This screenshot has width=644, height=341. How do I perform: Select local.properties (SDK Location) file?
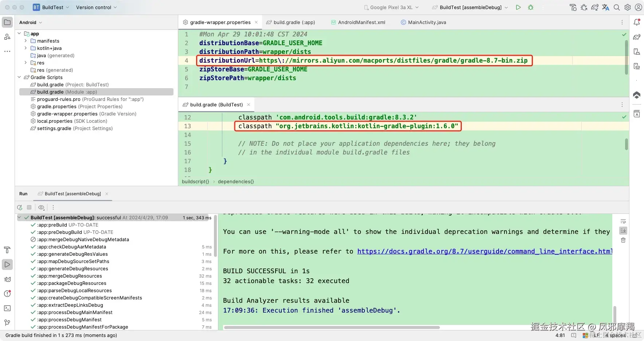pyautogui.click(x=69, y=121)
